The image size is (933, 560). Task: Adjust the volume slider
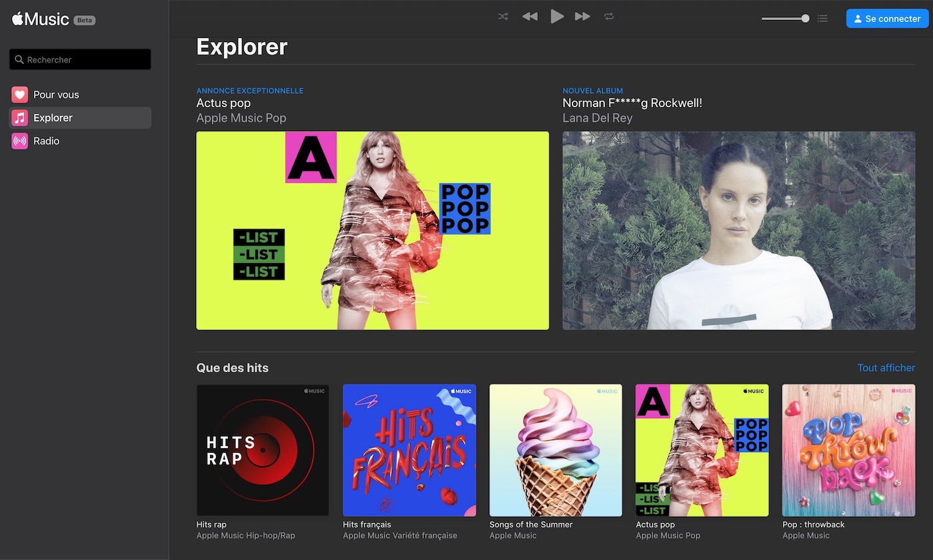[x=786, y=19]
